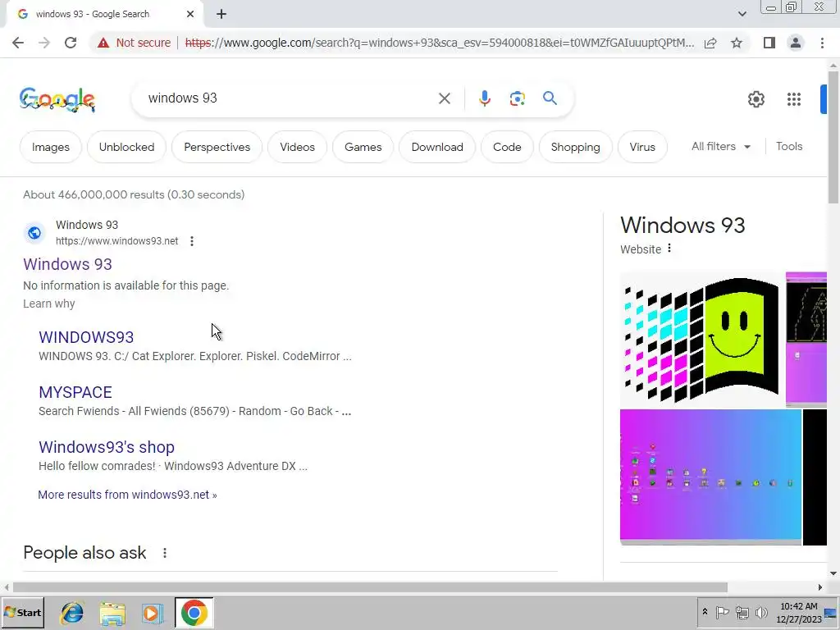
Task: Open the Action Center flag icon
Action: 722,612
